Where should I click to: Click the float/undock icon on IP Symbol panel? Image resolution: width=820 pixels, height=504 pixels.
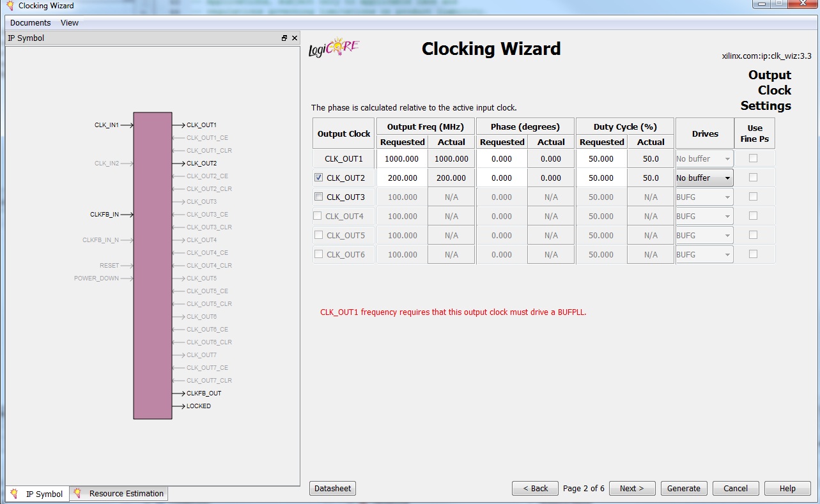(x=284, y=38)
